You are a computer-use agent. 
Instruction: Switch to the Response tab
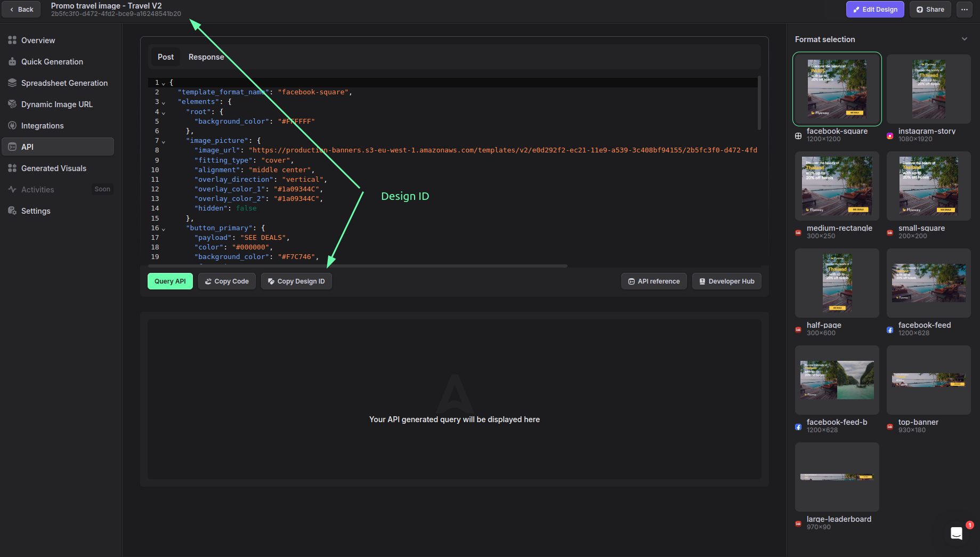point(206,57)
